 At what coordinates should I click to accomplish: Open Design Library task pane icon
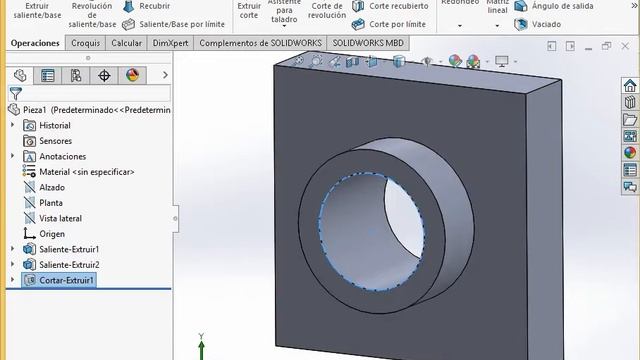point(630,102)
